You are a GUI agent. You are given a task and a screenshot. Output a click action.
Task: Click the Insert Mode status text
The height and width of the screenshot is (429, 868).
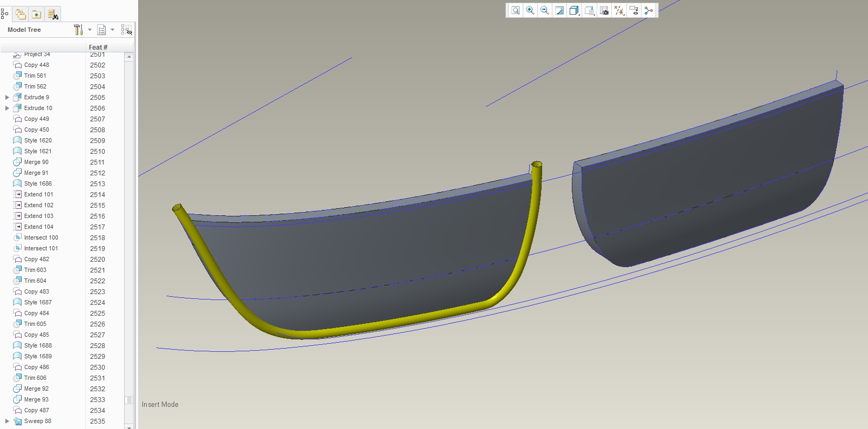160,404
